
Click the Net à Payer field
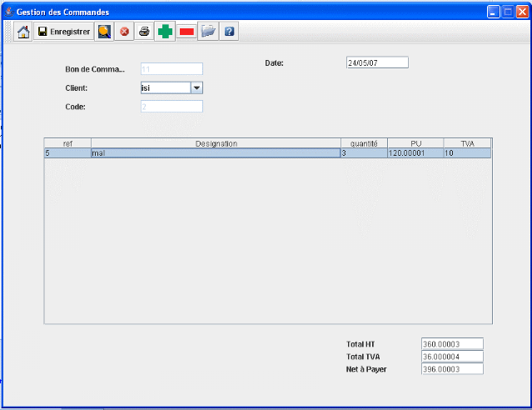452,368
